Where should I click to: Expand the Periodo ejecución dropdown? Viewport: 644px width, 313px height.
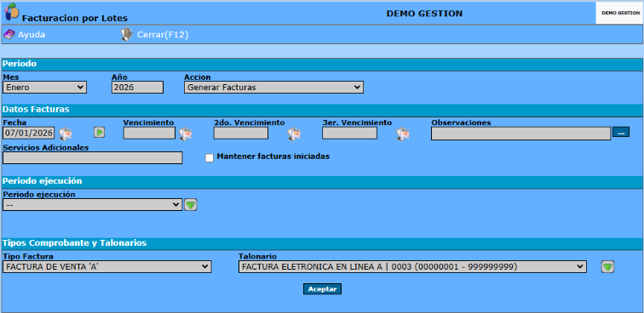click(92, 205)
